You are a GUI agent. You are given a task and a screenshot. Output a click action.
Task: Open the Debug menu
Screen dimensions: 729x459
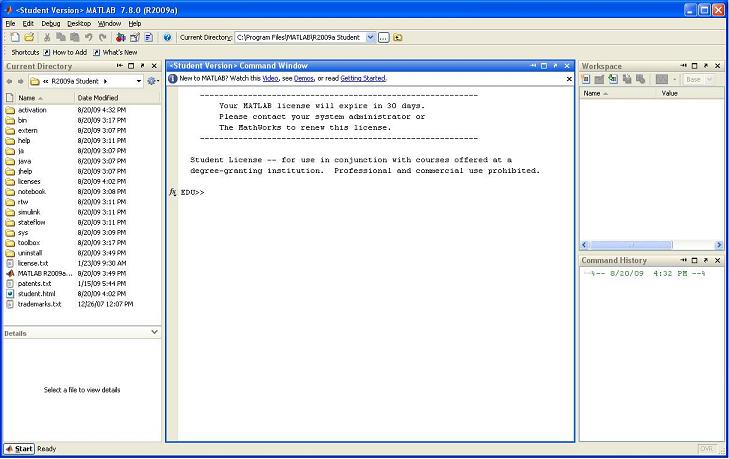[x=51, y=24]
